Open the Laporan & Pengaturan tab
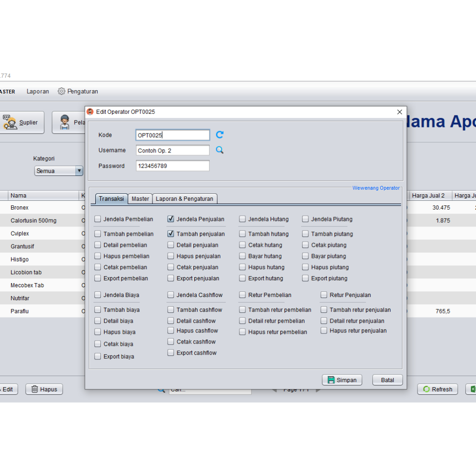This screenshot has height=476, width=476. [x=185, y=198]
